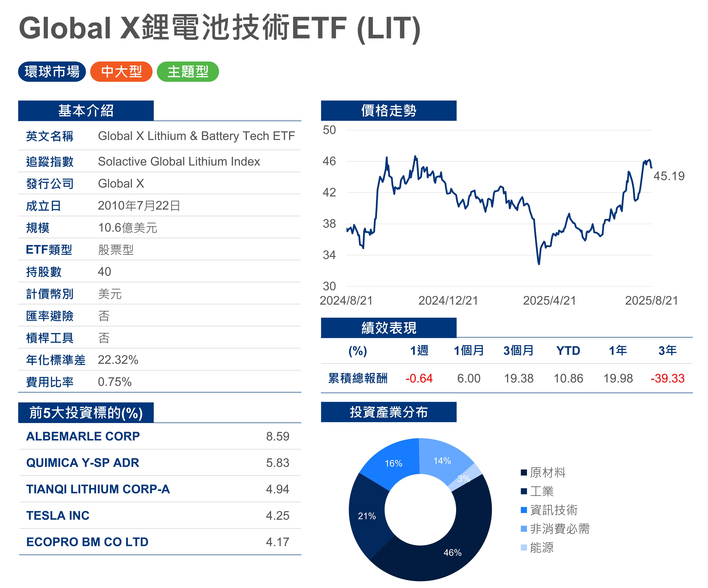
Task: Click the 10.6億美元 fund size value
Action: (x=127, y=228)
